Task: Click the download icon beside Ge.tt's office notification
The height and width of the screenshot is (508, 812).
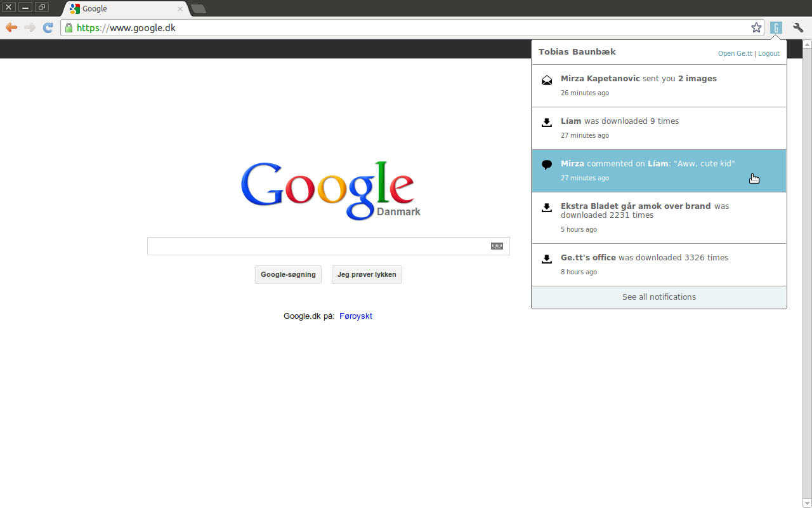Action: click(x=546, y=259)
